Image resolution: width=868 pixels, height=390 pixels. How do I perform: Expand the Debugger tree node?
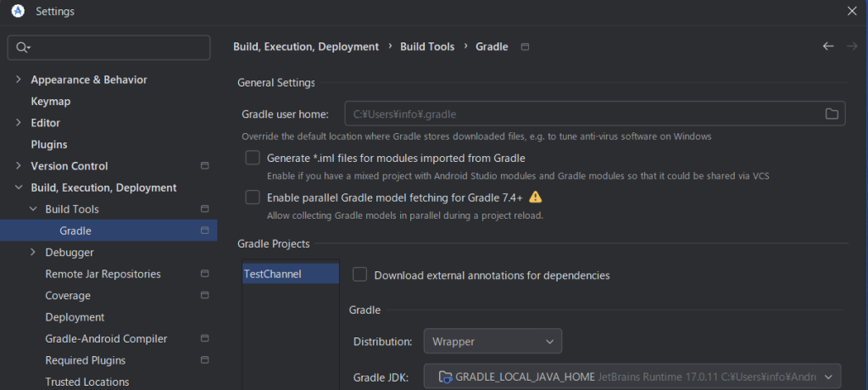(x=33, y=253)
